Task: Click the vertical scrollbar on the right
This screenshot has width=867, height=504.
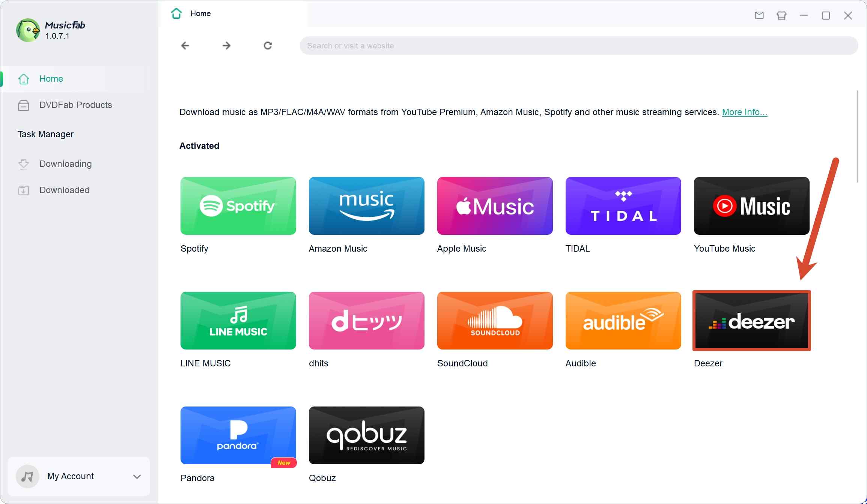Action: click(858, 136)
